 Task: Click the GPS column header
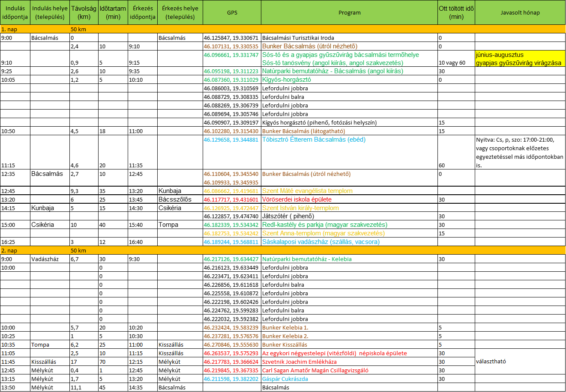coord(232,12)
